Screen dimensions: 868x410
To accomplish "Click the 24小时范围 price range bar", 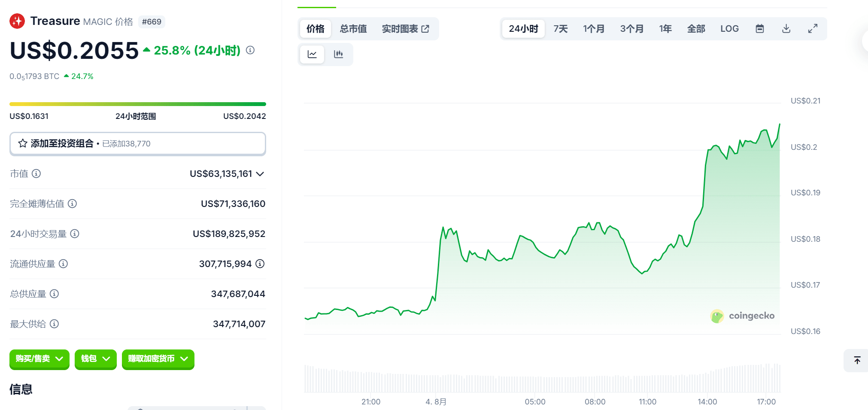I will tap(138, 104).
